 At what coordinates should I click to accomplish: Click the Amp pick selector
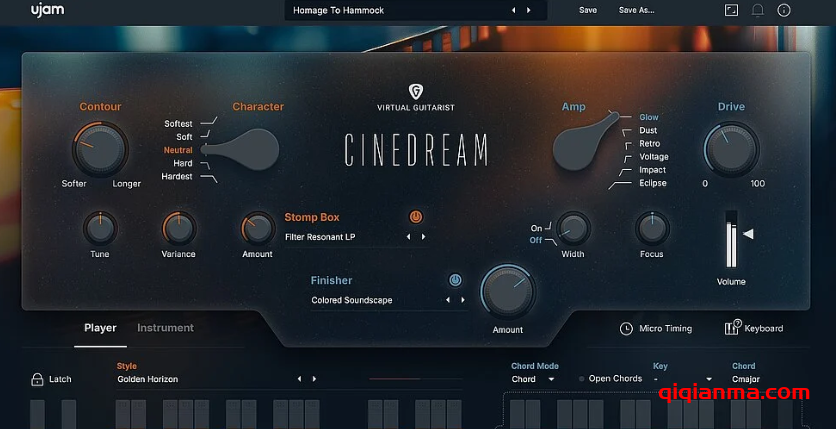[x=585, y=141]
